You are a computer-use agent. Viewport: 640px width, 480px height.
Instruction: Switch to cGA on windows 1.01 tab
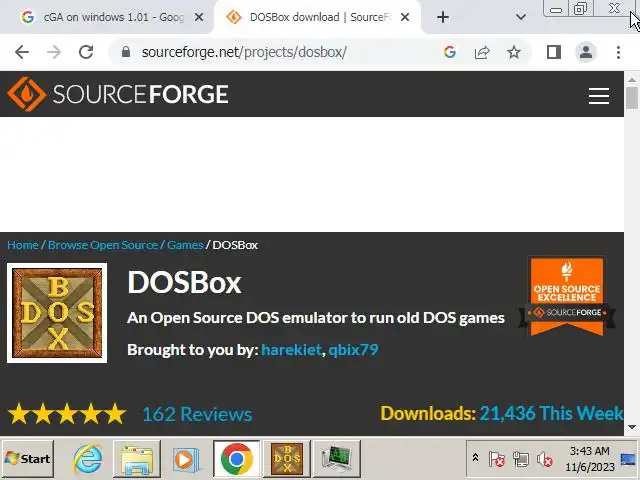[x=106, y=17]
